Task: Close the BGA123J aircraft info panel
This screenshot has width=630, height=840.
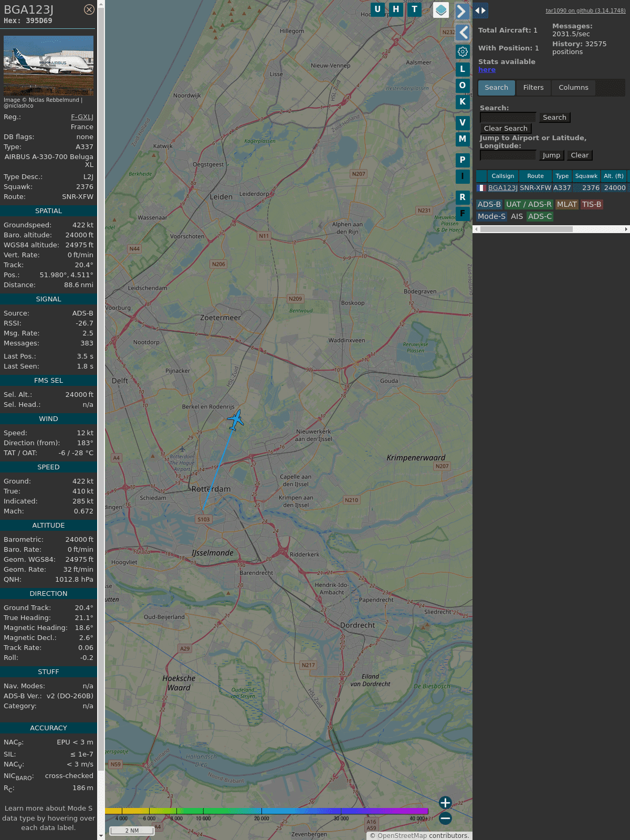Action: pyautogui.click(x=89, y=9)
